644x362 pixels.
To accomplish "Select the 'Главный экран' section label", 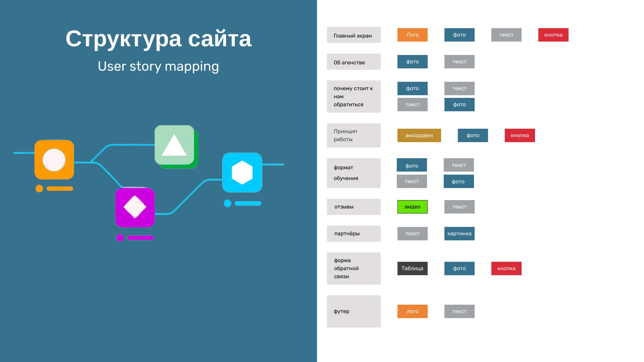I will click(x=354, y=35).
